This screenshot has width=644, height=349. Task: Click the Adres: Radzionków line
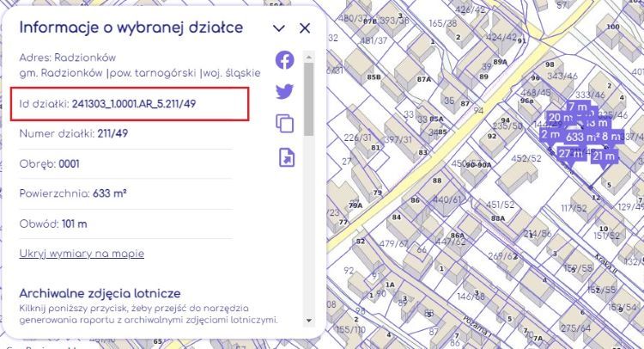[68, 58]
